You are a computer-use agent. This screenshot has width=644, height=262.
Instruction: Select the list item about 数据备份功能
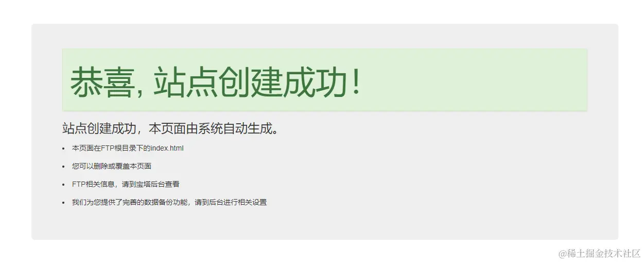(169, 202)
